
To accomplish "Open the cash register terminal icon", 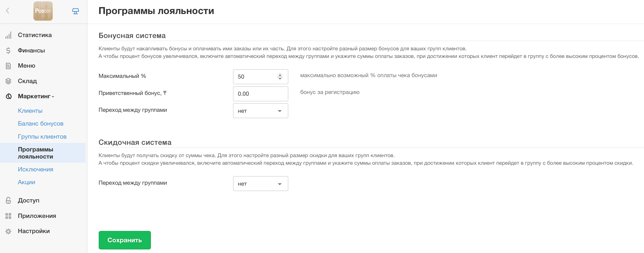I will pyautogui.click(x=75, y=11).
